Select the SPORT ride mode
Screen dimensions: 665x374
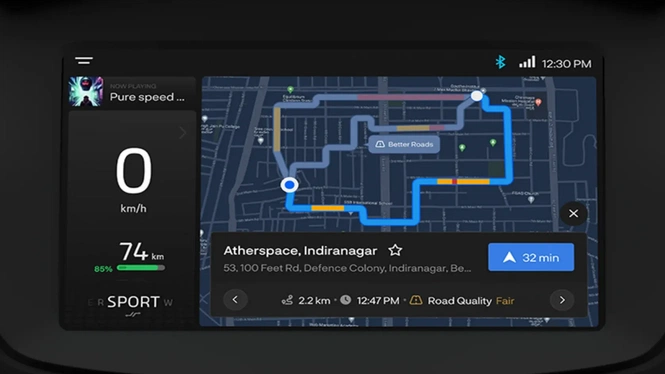133,302
